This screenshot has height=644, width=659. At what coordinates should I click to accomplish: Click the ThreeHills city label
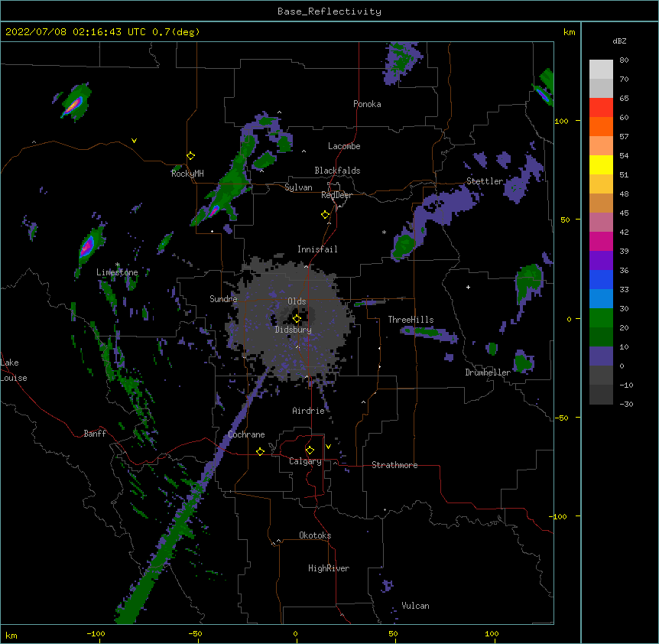411,320
